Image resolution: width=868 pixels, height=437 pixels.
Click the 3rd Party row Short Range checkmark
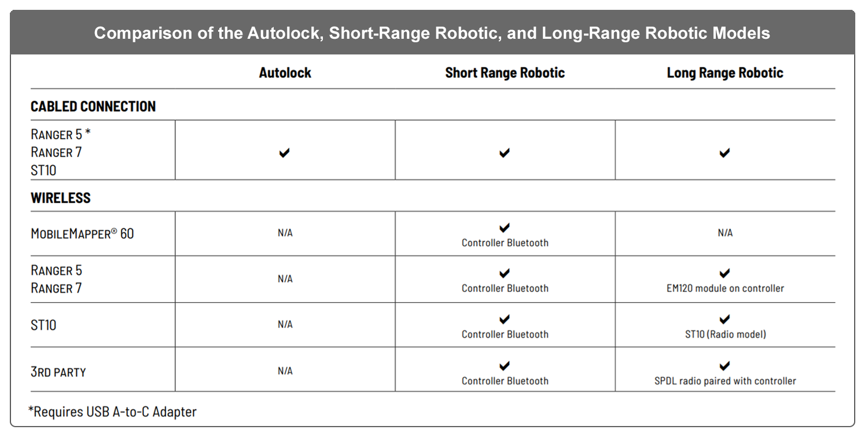[x=505, y=366]
